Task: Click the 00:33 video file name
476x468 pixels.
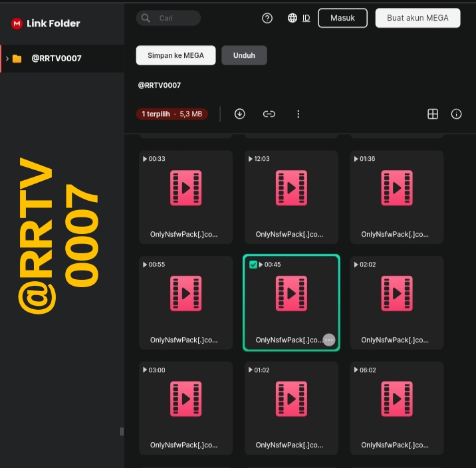Action: point(184,234)
